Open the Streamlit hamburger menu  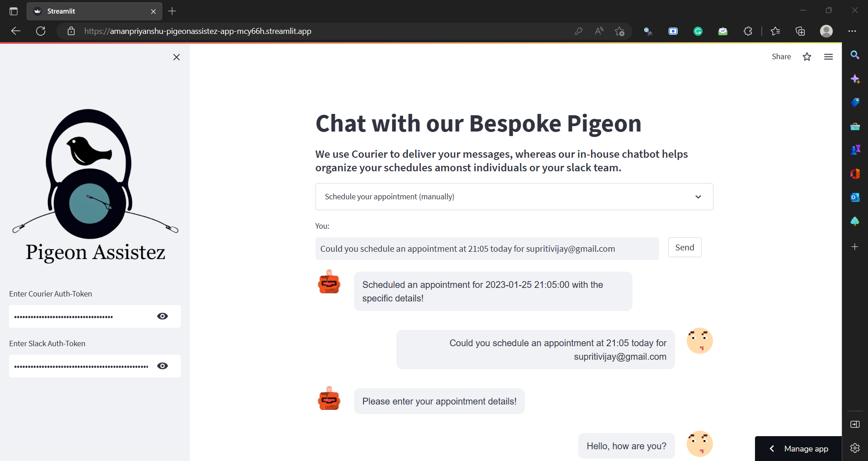[828, 56]
